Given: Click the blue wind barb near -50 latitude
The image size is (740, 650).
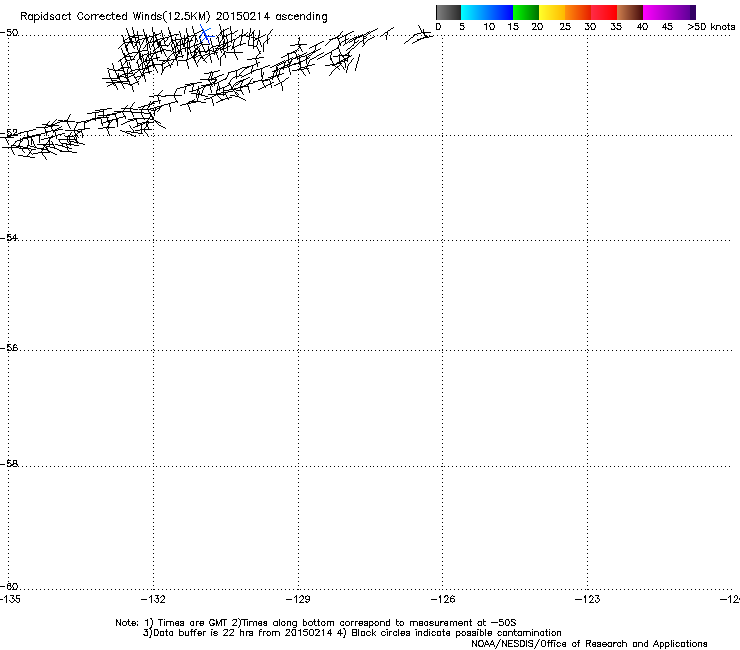Looking at the screenshot, I should [x=205, y=34].
